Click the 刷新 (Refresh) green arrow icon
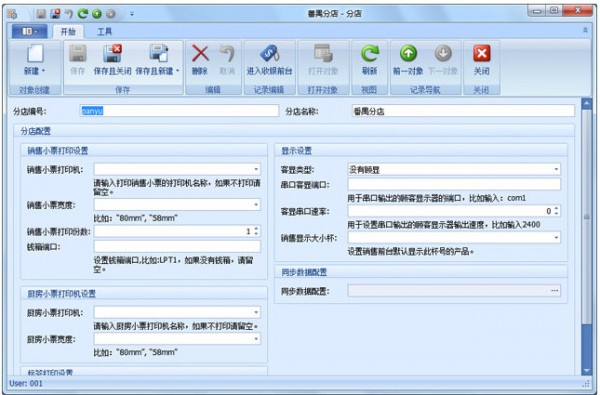This screenshot has width=600, height=395. (370, 54)
